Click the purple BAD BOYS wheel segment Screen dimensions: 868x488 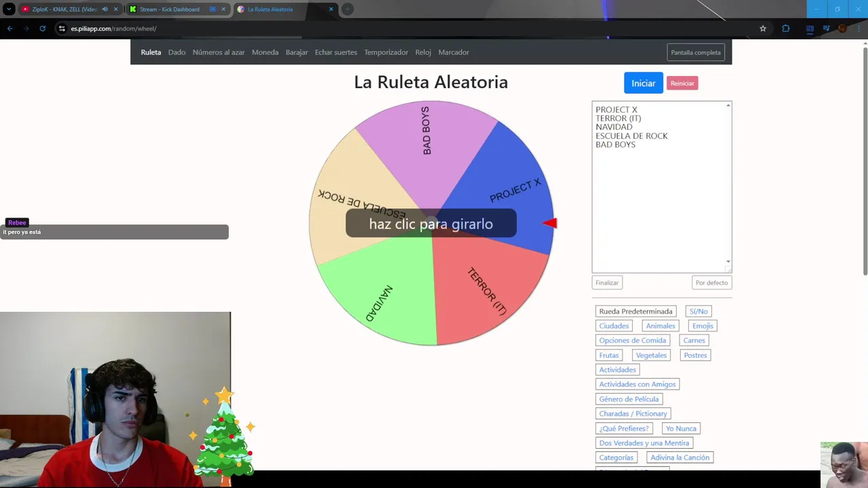[x=429, y=149]
